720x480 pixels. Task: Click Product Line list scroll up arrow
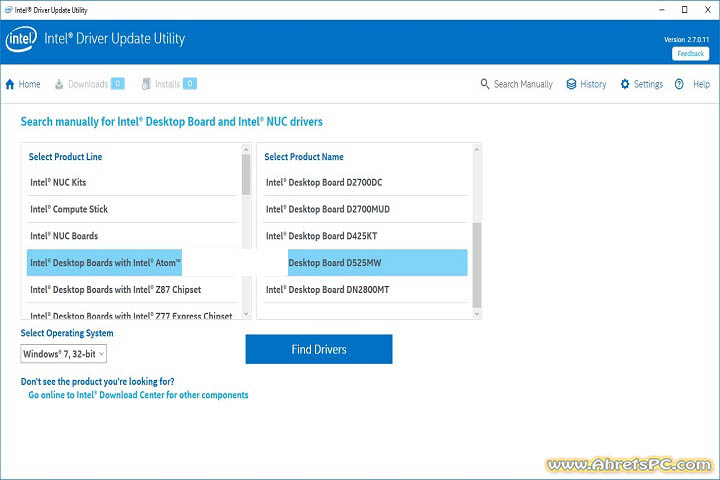(246, 149)
